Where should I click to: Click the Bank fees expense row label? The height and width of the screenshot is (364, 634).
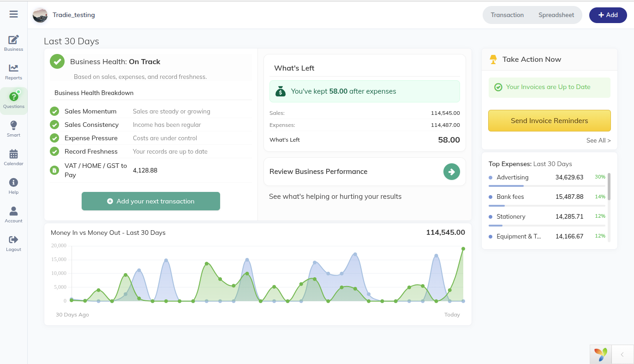point(510,197)
